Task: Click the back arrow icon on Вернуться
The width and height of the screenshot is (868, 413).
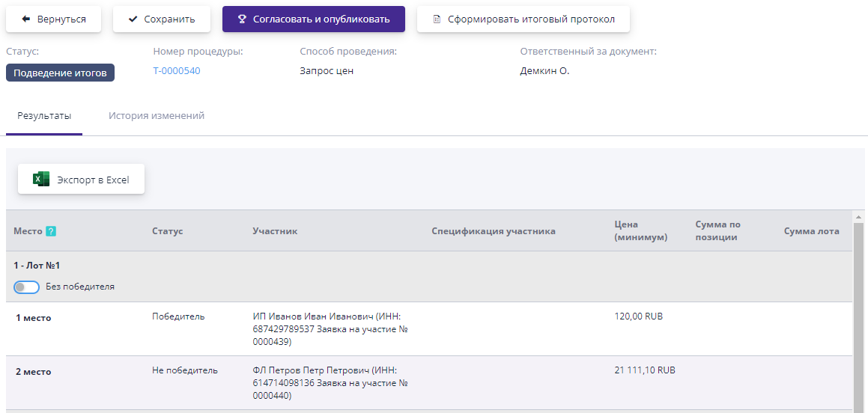Action: coord(25,19)
